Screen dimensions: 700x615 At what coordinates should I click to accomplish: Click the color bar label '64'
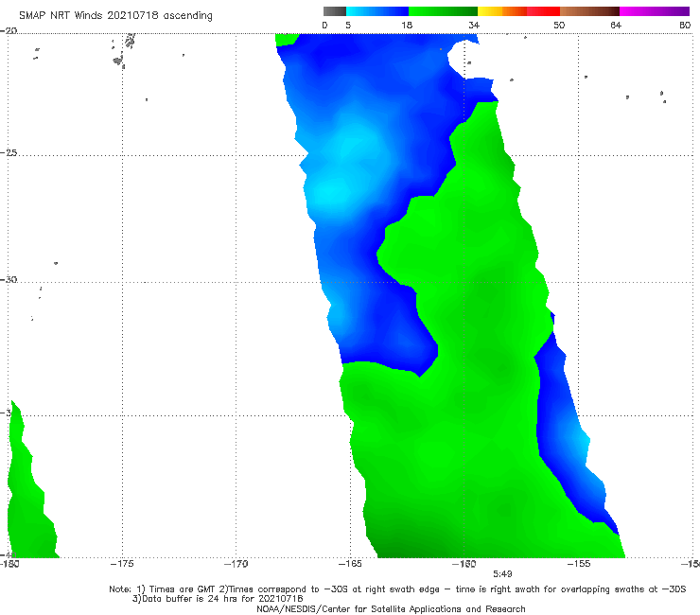point(616,26)
